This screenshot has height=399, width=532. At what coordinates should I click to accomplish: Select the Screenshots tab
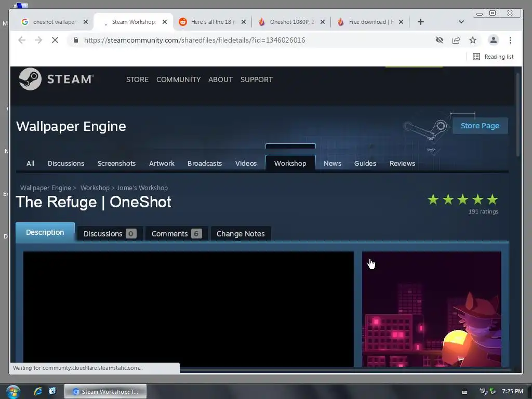[116, 163]
